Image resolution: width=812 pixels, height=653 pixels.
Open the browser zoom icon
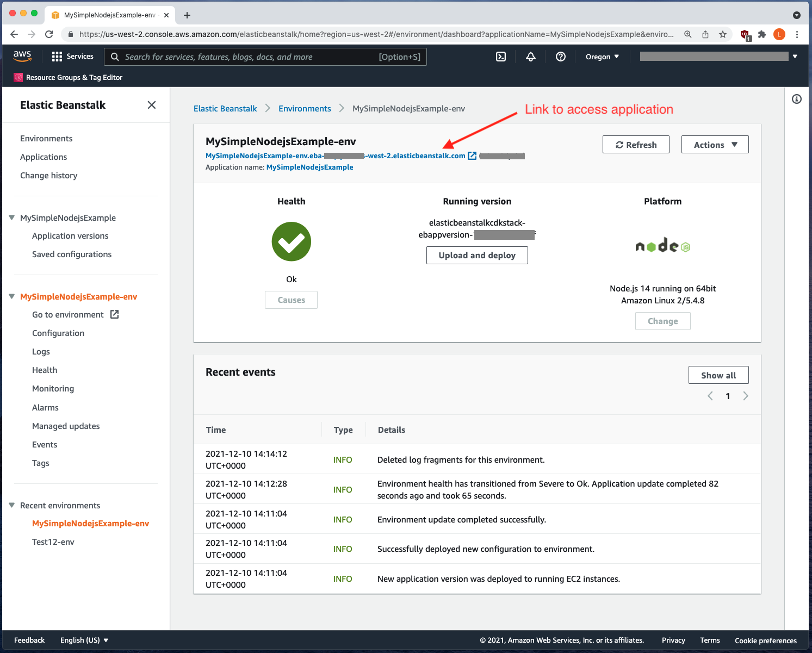[688, 34]
